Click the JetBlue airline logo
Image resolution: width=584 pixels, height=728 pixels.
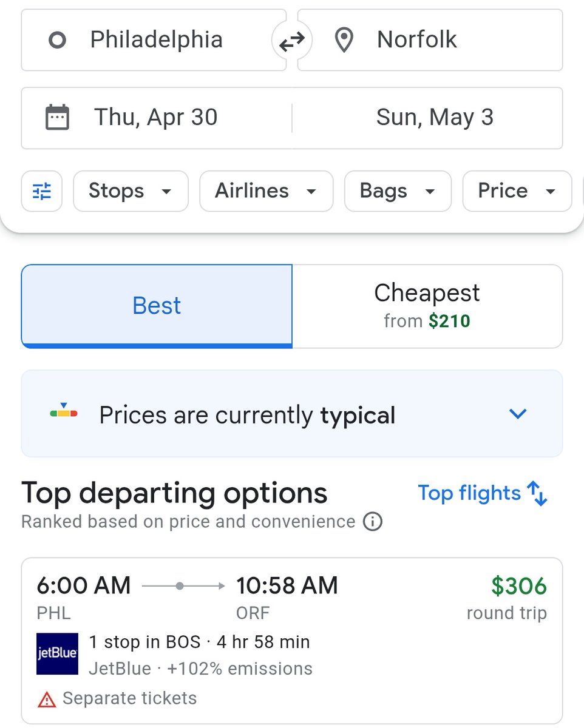57,654
